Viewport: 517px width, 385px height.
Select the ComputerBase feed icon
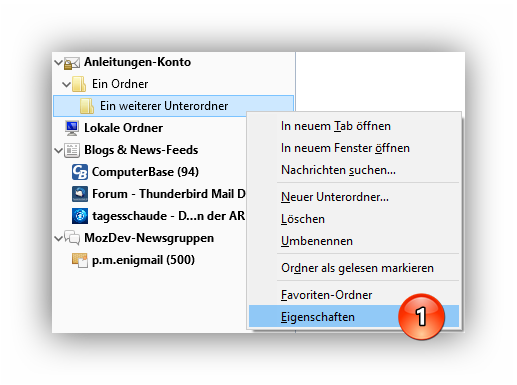click(80, 172)
